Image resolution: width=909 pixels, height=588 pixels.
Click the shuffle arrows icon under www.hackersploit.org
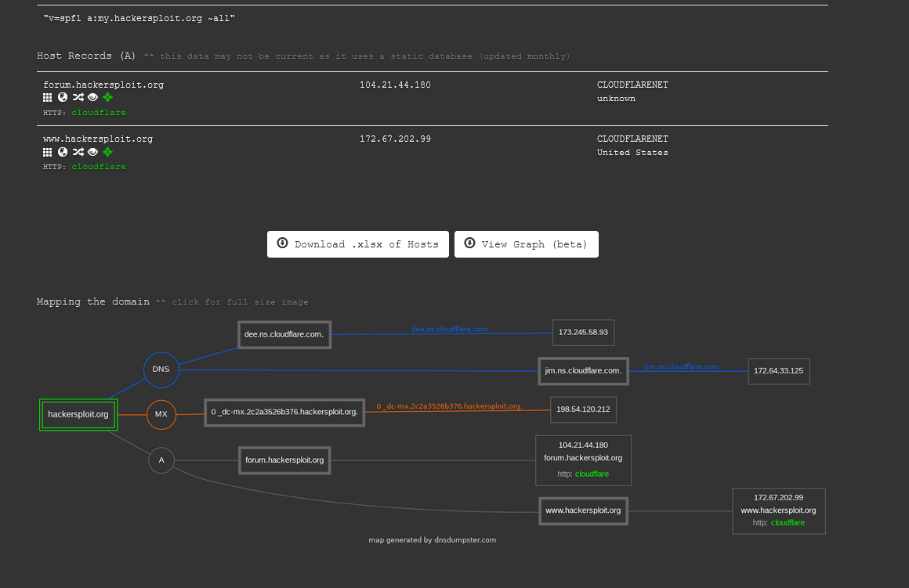(x=78, y=152)
